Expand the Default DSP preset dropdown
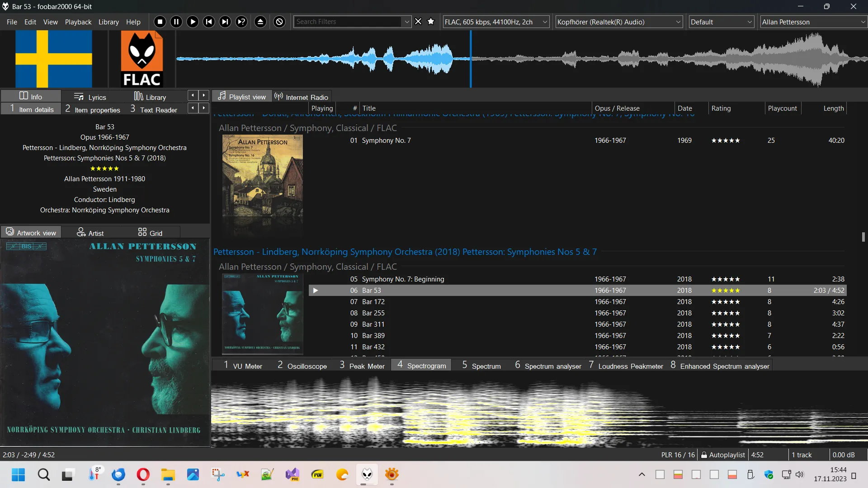The width and height of the screenshot is (868, 488). [749, 22]
